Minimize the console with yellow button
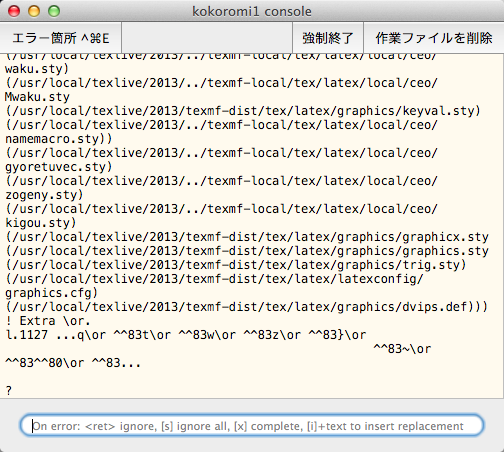Viewport: 504px width, 452px height. point(34,11)
